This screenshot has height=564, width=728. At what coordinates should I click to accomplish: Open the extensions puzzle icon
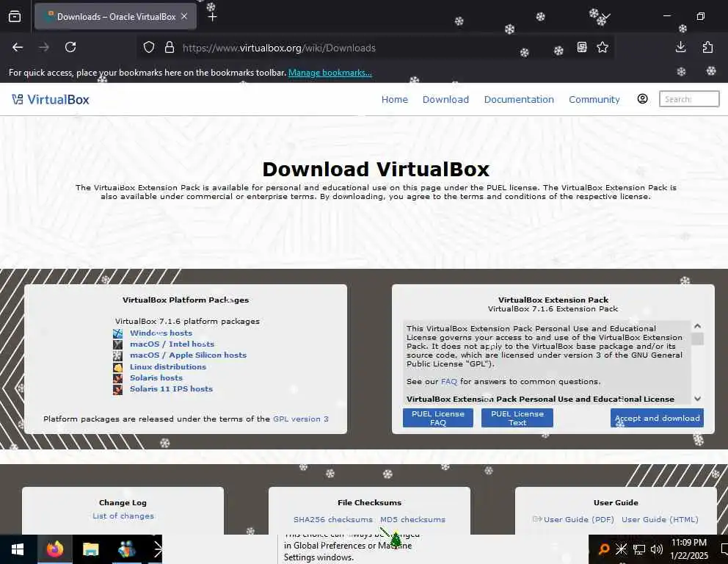click(x=707, y=47)
